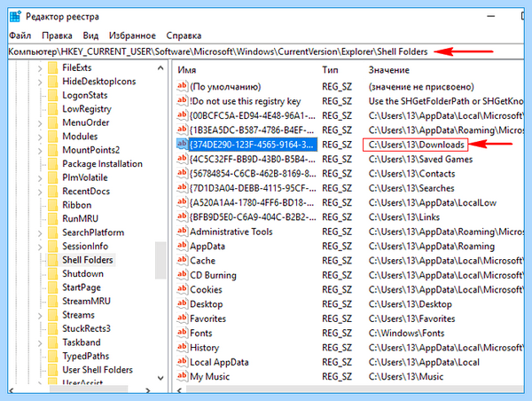Viewport: 532px width, 401px height.
Task: Click the registry path address bar
Action: (266, 51)
